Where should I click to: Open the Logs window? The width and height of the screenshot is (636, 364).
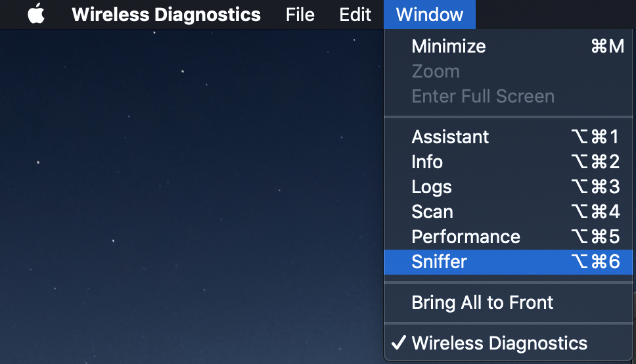[432, 187]
